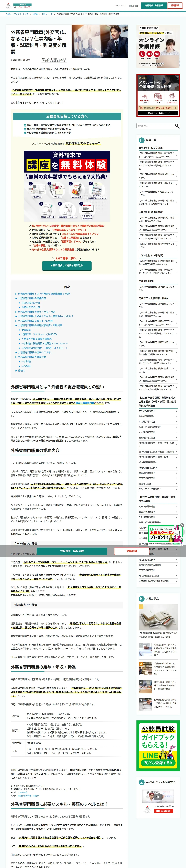Click the Zoom consultation icon
This screenshot has height=868, width=186.
[x=149, y=54]
